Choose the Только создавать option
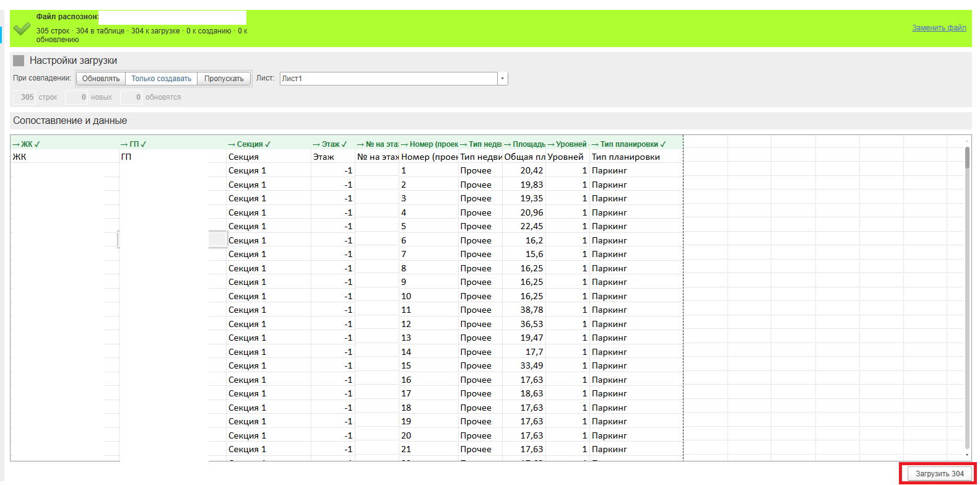The image size is (980, 485). tap(162, 79)
